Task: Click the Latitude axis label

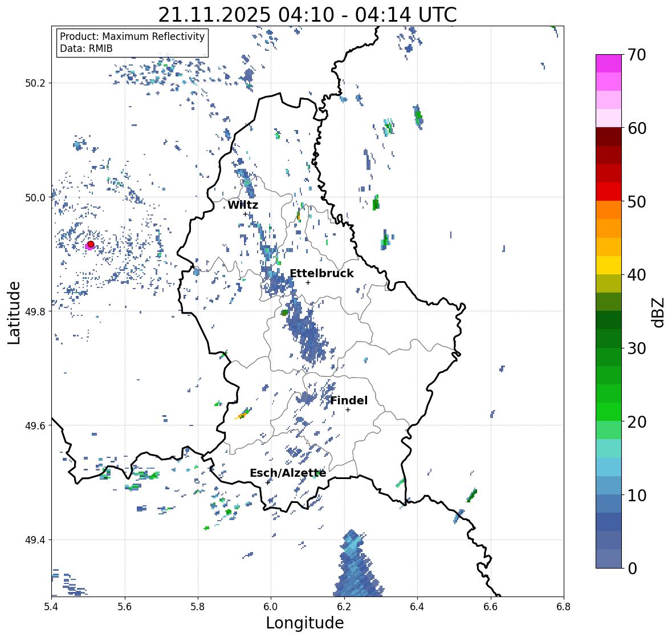Action: click(14, 313)
